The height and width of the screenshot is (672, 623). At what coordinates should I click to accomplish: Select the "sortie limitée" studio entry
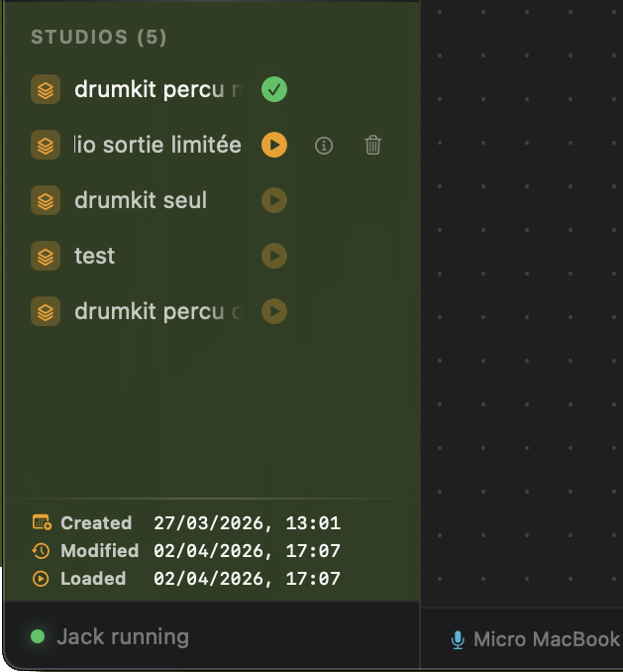(x=158, y=145)
